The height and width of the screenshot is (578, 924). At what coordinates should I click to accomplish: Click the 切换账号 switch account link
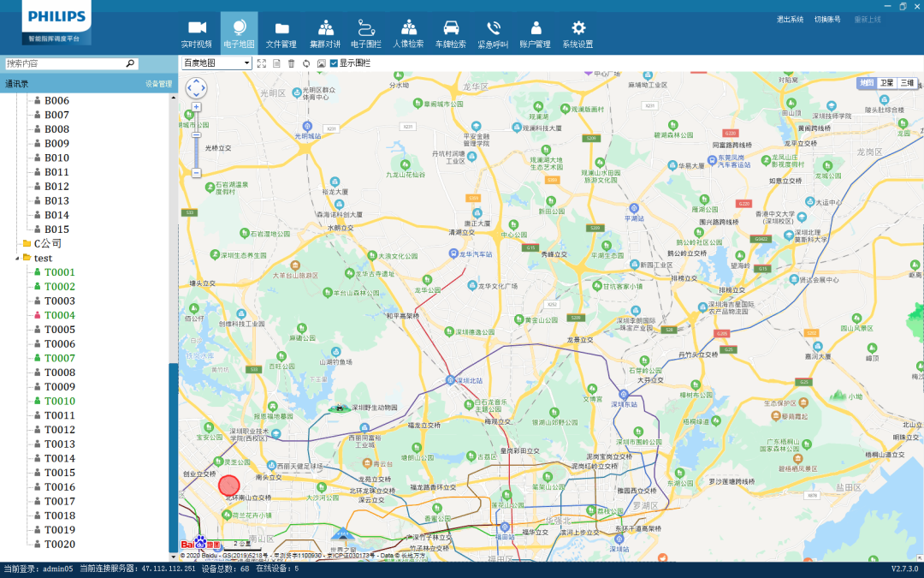[x=827, y=20]
